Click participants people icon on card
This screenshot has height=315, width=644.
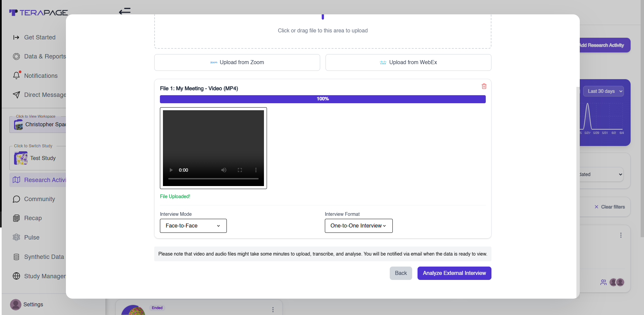coord(604,282)
